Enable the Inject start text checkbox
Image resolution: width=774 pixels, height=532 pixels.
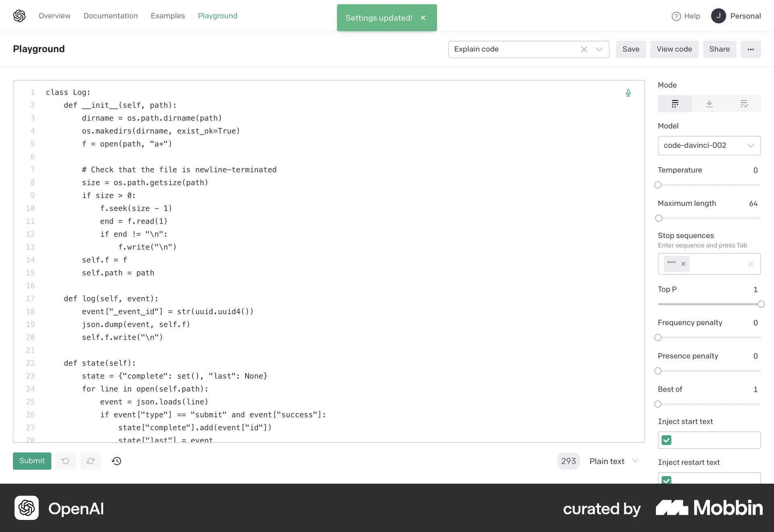point(666,440)
